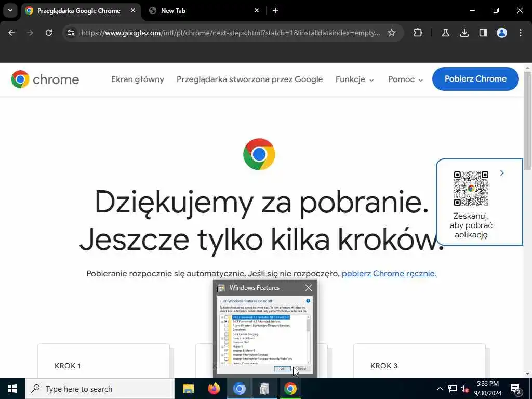Viewport: 532px width, 399px height.
Task: Click the Type here to search box
Action: coord(100,389)
